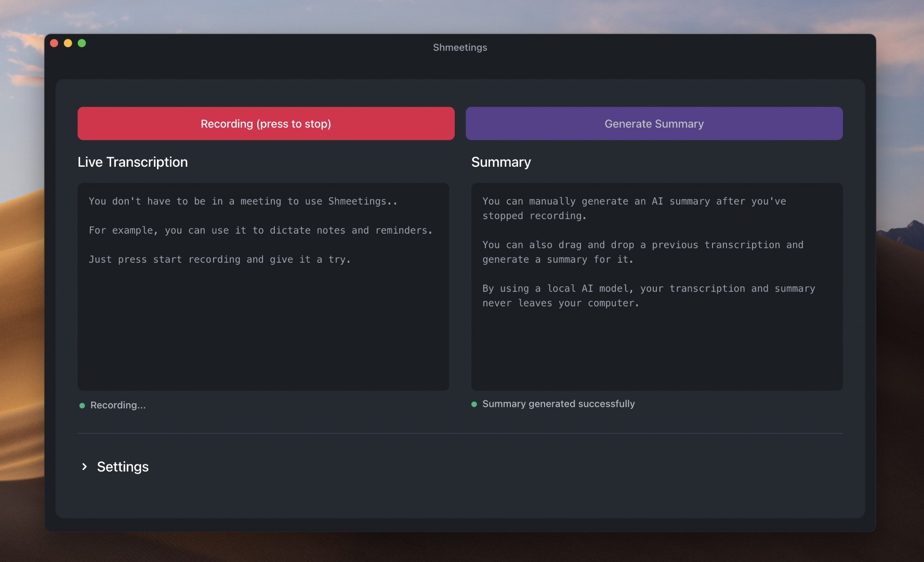Select the Live Transcription heading
924x562 pixels.
133,162
